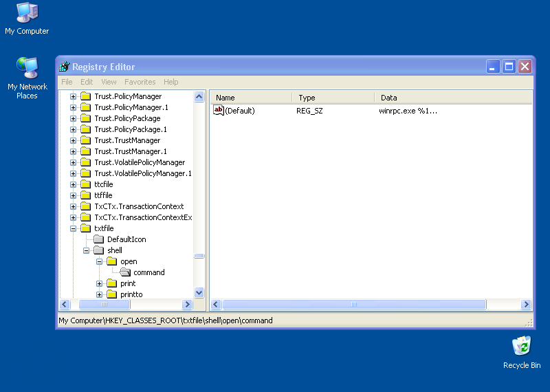This screenshot has width=550, height=392.
Task: Click the txtfile folder icon
Action: (85, 228)
